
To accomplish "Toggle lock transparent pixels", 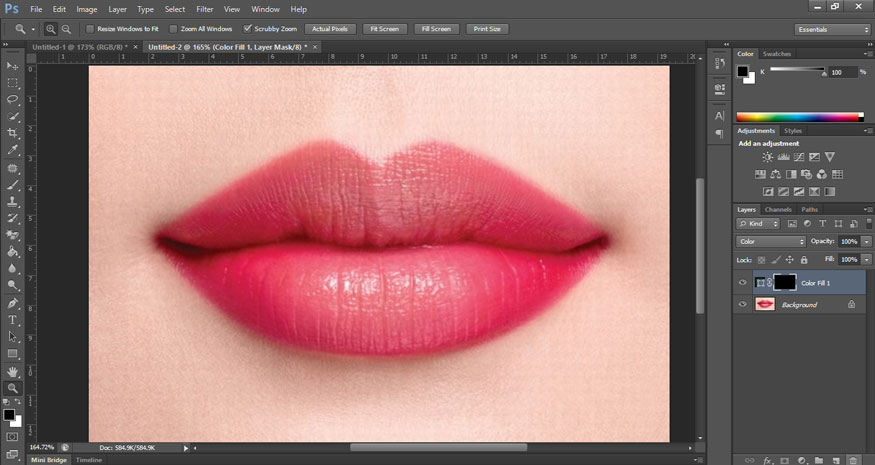I will pyautogui.click(x=762, y=260).
